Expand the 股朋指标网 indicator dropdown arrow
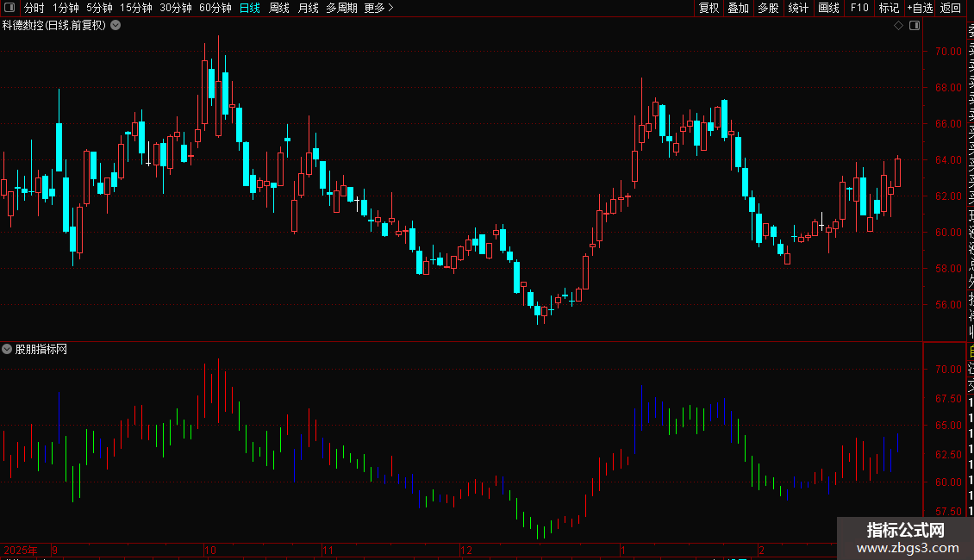Screen dimensions: 974x560 point(7,349)
